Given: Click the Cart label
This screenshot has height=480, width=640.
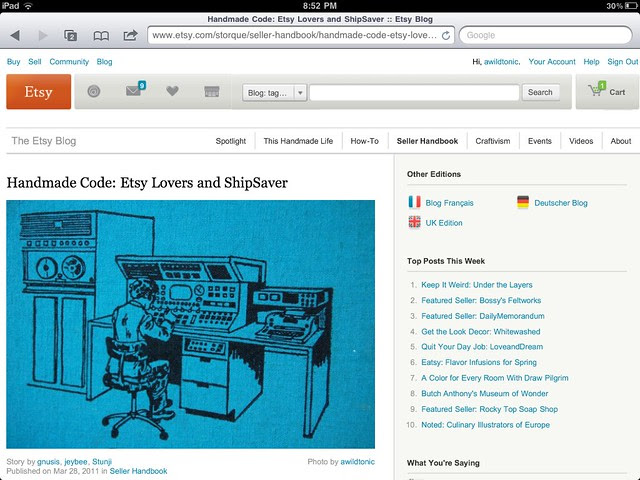Looking at the screenshot, I should click(617, 92).
